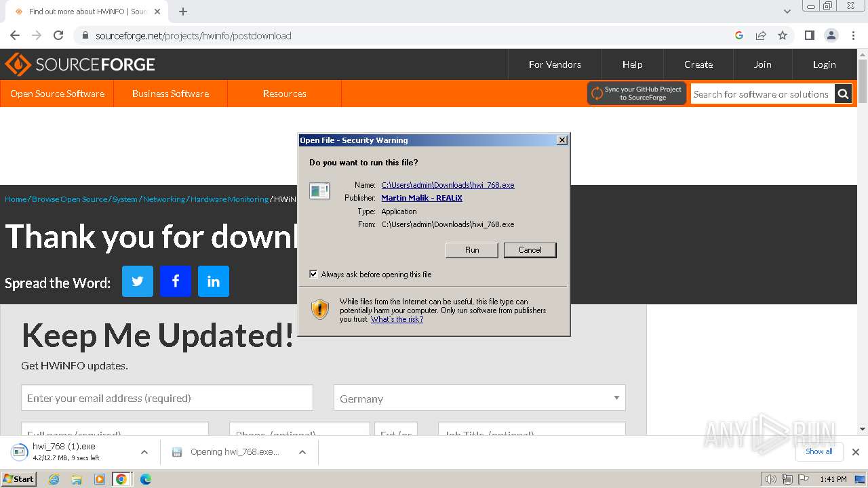Open the hwi_768.exe file path link
The image size is (868, 488).
[x=448, y=185]
